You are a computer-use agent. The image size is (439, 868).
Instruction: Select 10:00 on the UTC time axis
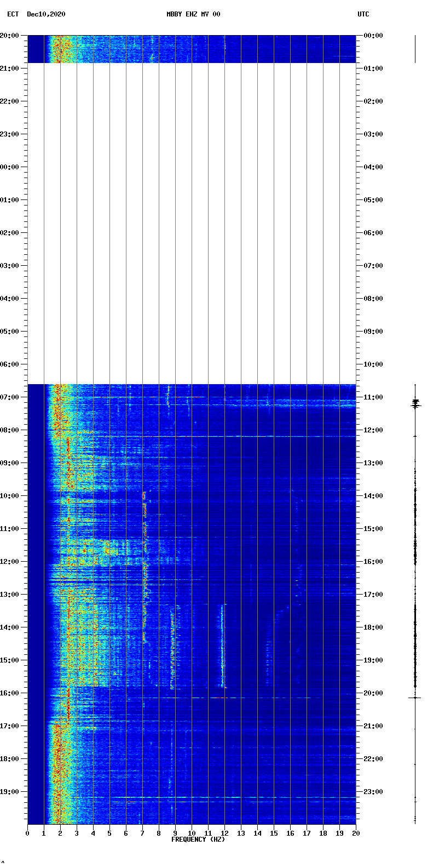(x=373, y=364)
